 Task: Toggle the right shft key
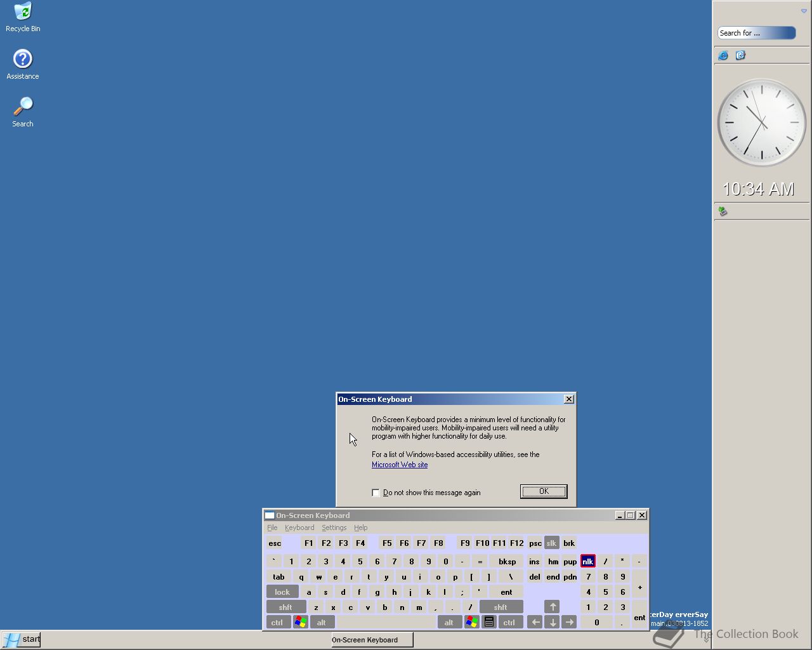pyautogui.click(x=501, y=607)
